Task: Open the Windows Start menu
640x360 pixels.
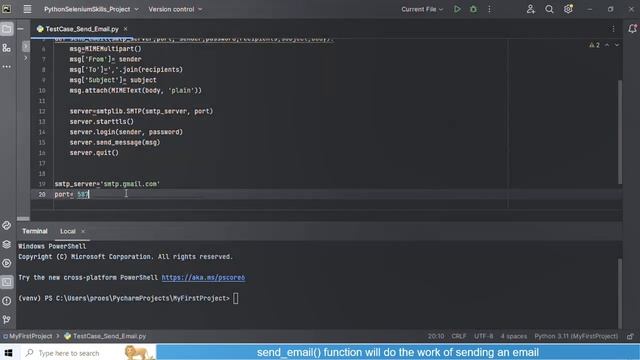Action: [x=9, y=353]
